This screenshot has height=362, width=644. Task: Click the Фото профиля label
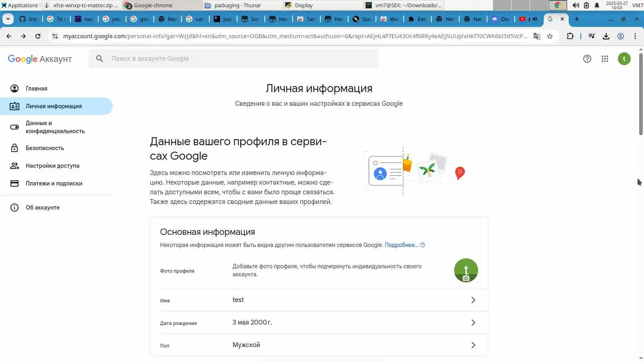coord(177,271)
